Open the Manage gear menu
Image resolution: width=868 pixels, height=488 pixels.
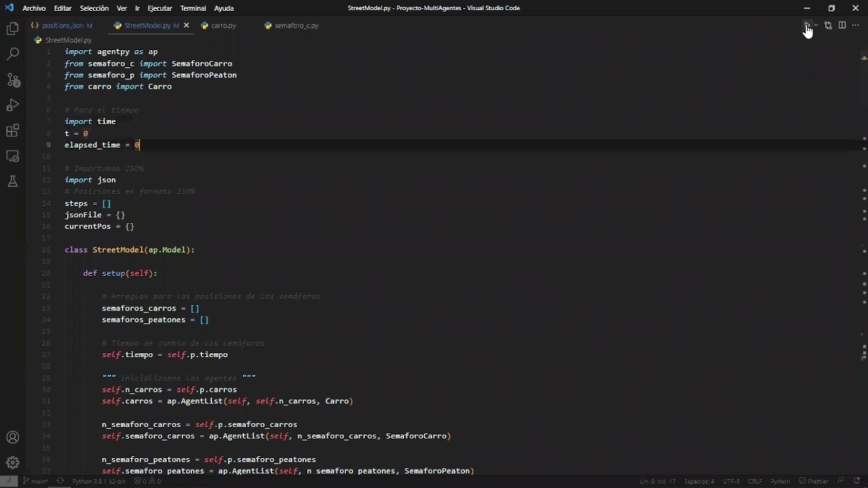click(12, 463)
